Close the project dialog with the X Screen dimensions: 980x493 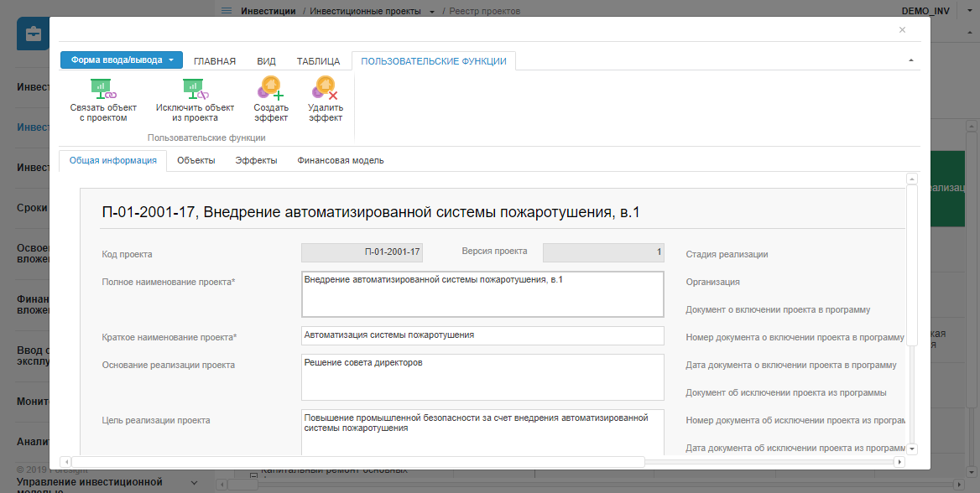pyautogui.click(x=902, y=29)
